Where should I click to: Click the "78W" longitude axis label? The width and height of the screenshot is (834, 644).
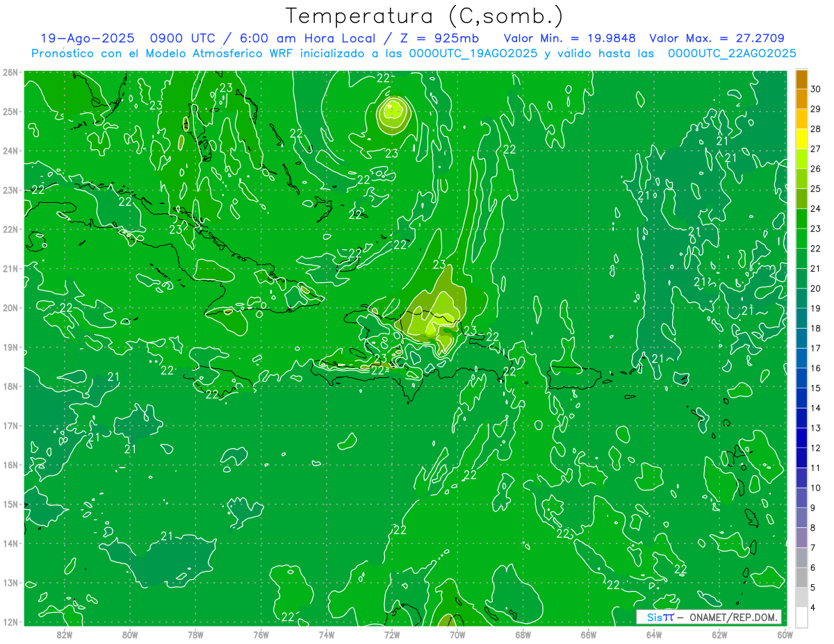pos(196,634)
